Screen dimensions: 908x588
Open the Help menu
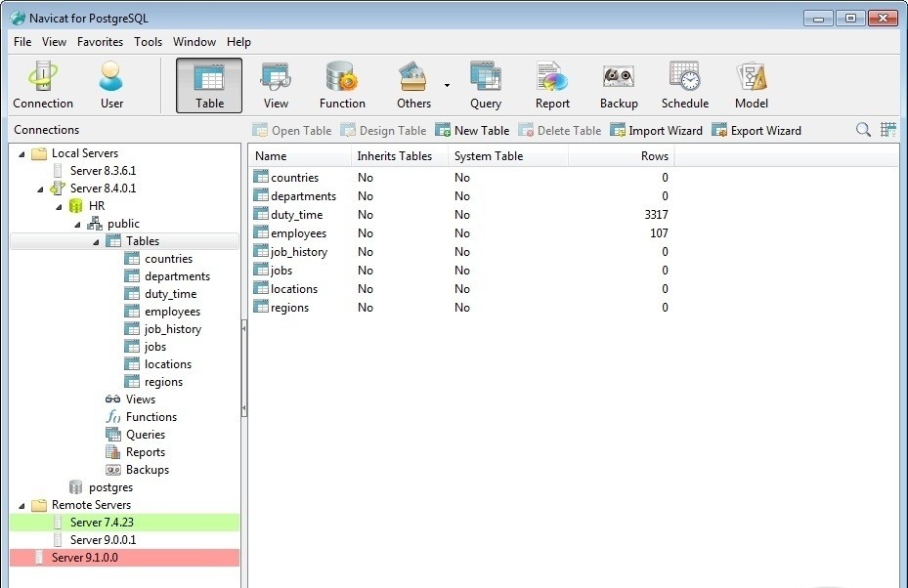(238, 42)
